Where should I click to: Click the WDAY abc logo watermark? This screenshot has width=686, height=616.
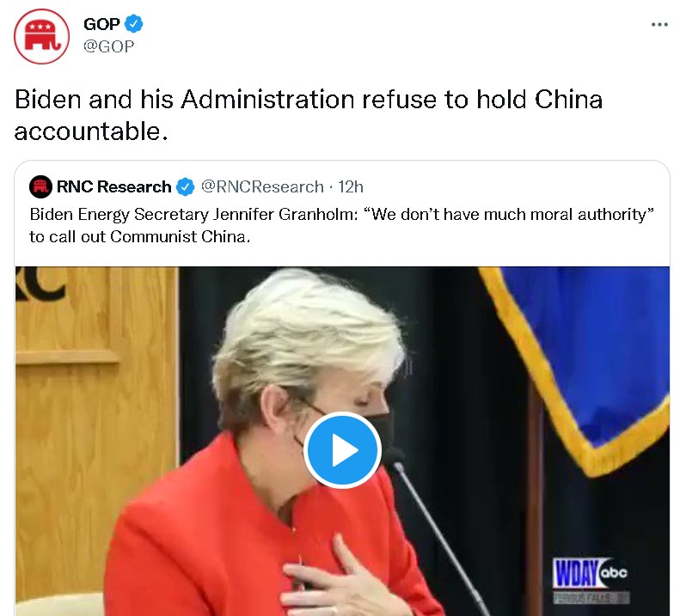click(x=591, y=573)
